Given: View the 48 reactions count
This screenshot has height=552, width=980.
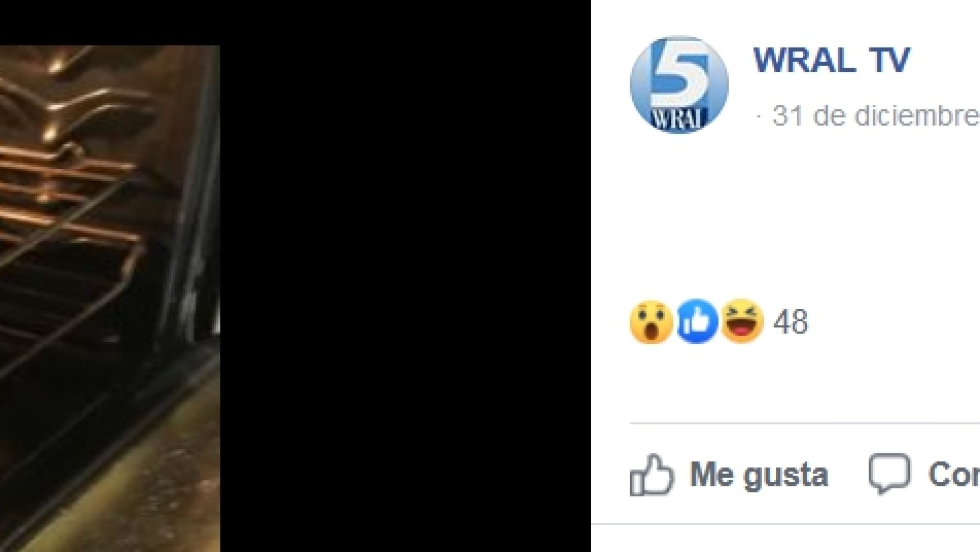Looking at the screenshot, I should 791,322.
